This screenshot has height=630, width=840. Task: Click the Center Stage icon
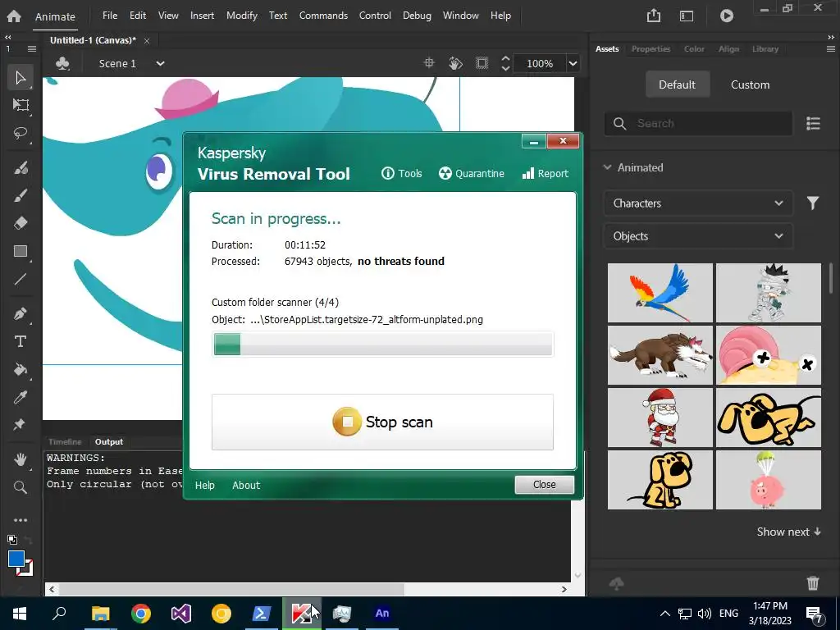(x=429, y=63)
